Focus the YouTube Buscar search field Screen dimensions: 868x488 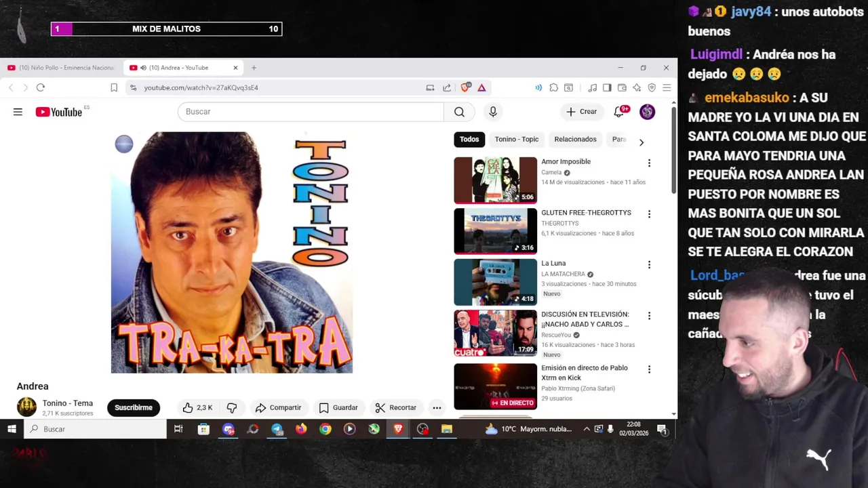[x=311, y=112]
